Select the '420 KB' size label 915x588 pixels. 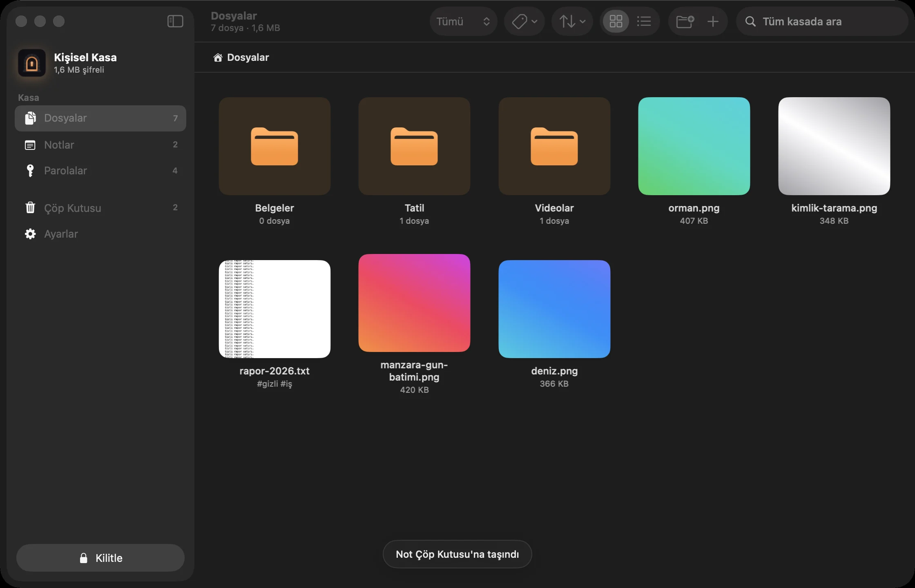pyautogui.click(x=414, y=390)
